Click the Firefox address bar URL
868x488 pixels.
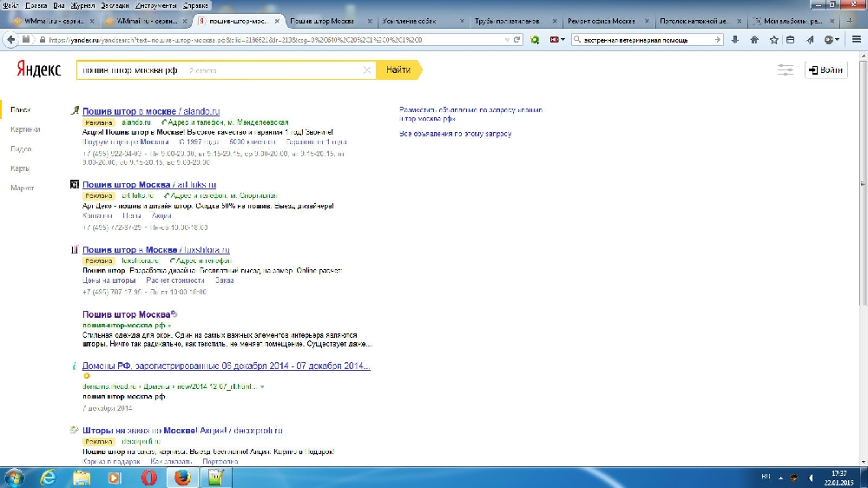(x=271, y=40)
